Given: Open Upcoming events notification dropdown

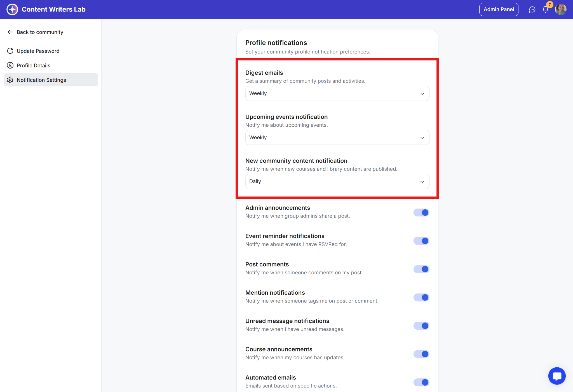Looking at the screenshot, I should click(337, 138).
